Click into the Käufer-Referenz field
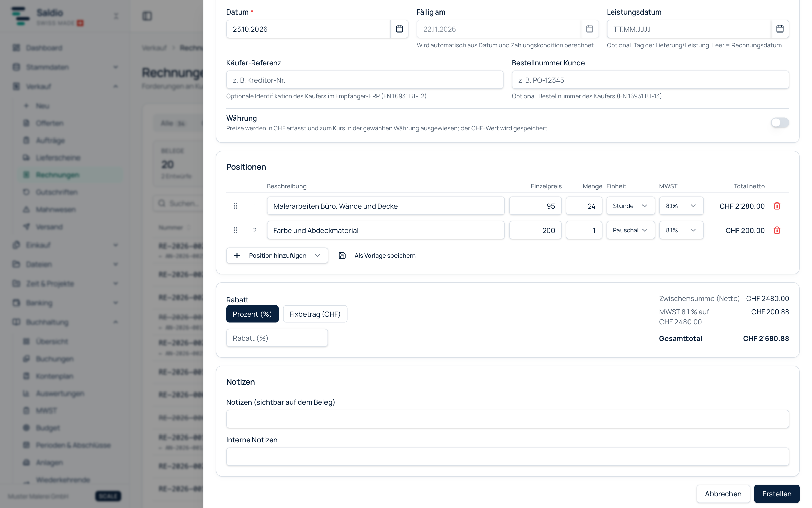 [x=365, y=80]
